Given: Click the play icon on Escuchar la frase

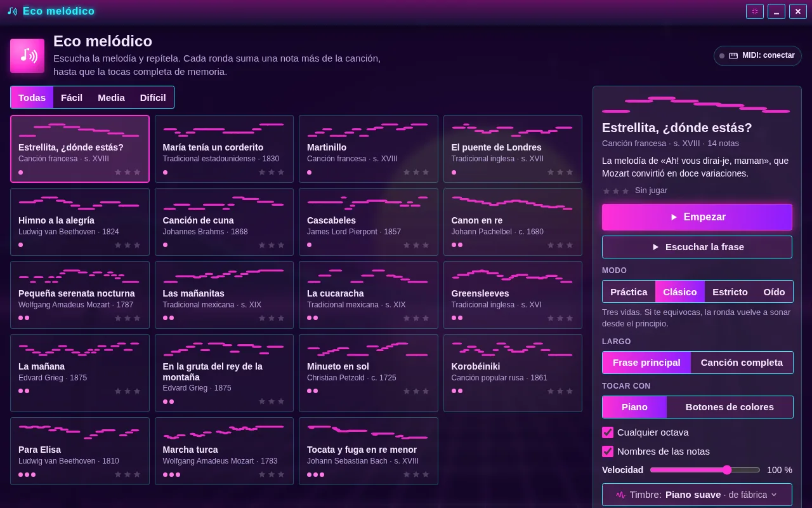Looking at the screenshot, I should click(x=656, y=247).
